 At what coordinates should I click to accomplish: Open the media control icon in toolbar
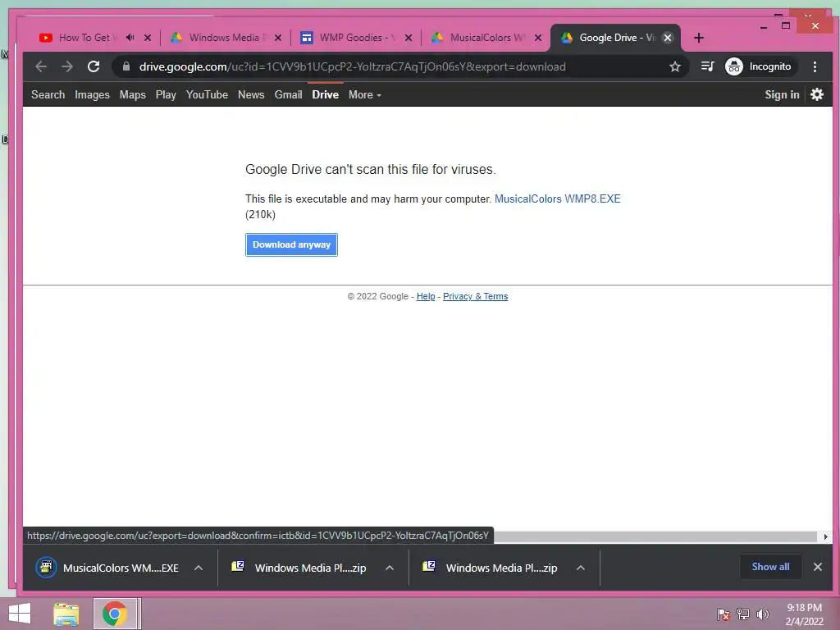pos(707,66)
